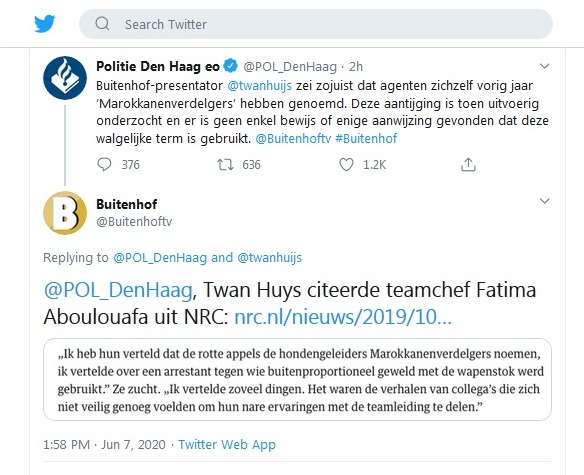Open Politie Den Haag profile avatar
This screenshot has height=475, width=584.
tap(65, 78)
